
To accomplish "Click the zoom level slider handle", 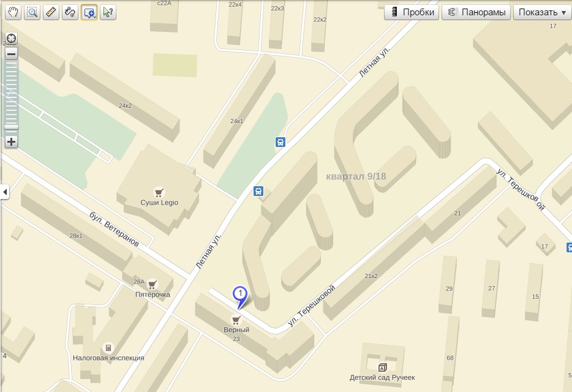I will 11,127.
